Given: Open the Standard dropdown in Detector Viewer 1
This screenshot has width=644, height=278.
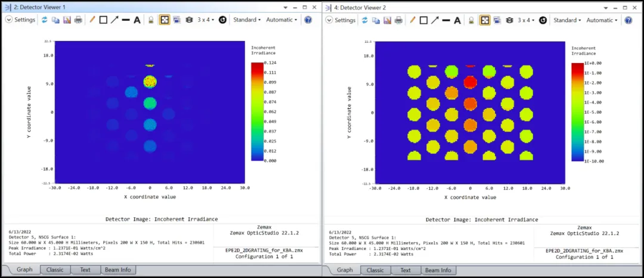Looking at the screenshot, I should [247, 20].
